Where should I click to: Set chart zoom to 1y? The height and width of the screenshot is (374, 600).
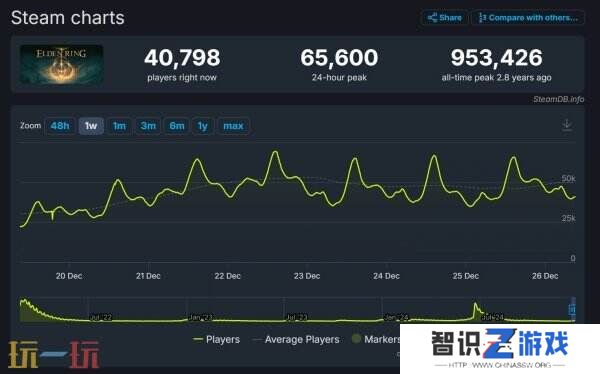(202, 126)
